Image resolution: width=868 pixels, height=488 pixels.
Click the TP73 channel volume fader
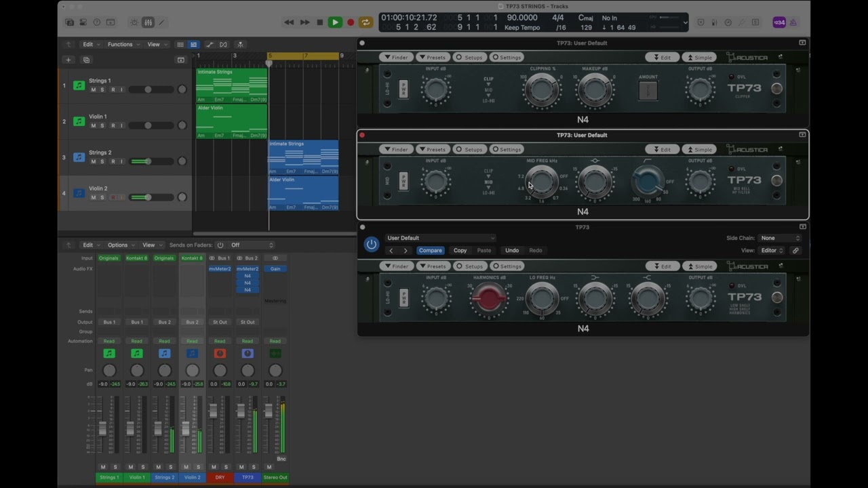pyautogui.click(x=240, y=411)
